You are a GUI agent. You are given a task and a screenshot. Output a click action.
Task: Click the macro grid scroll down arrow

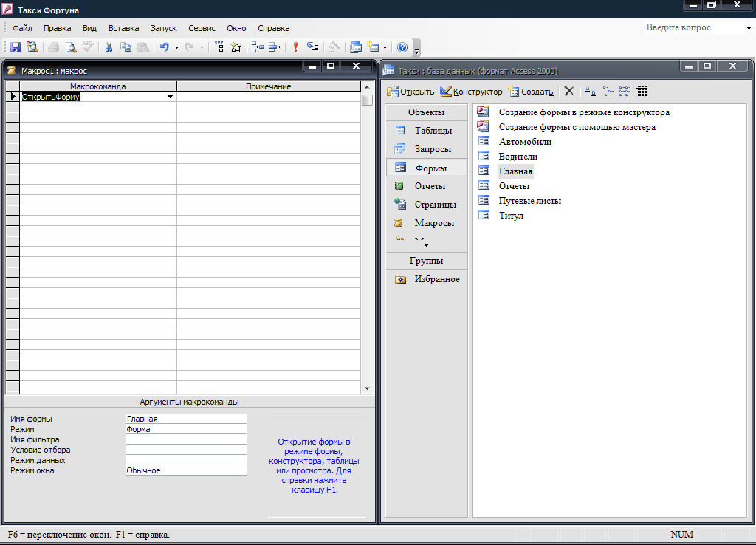point(367,388)
